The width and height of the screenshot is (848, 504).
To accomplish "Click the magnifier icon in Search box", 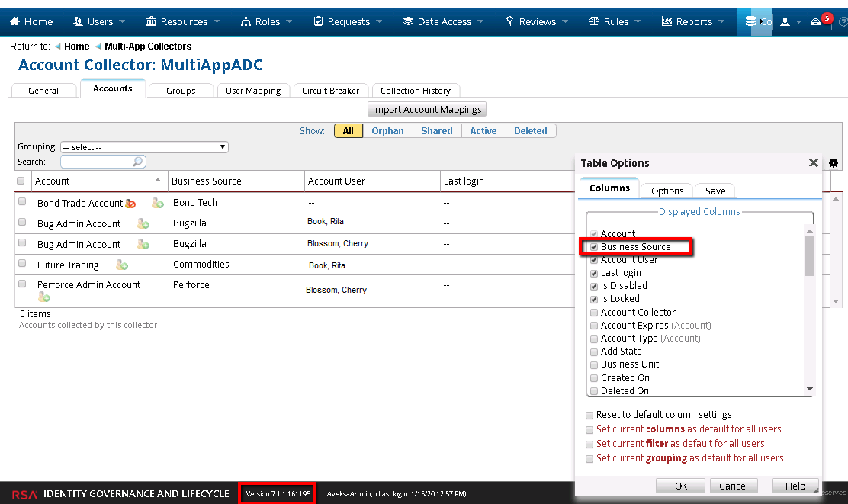I will [138, 162].
